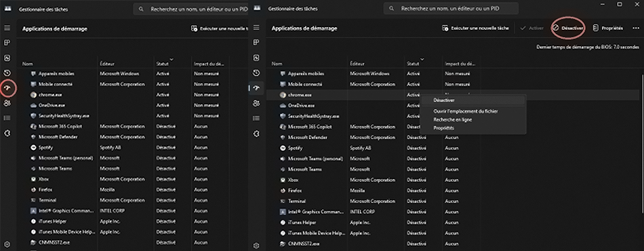Open App history sidebar icon in right window

(x=256, y=73)
